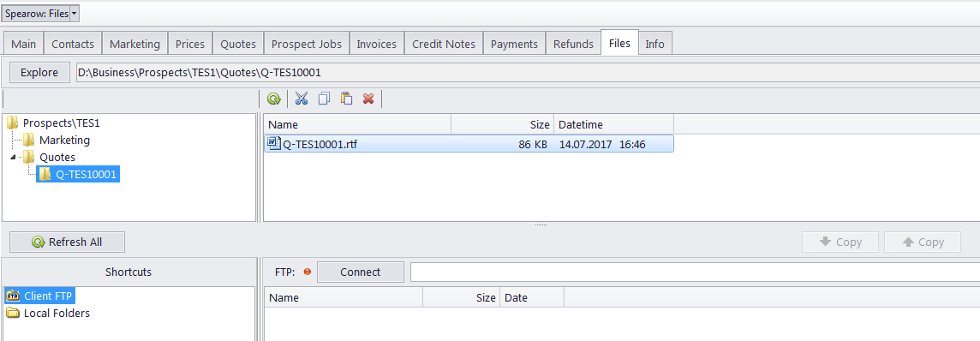Open the Prices tab
The height and width of the screenshot is (341, 980).
190,44
